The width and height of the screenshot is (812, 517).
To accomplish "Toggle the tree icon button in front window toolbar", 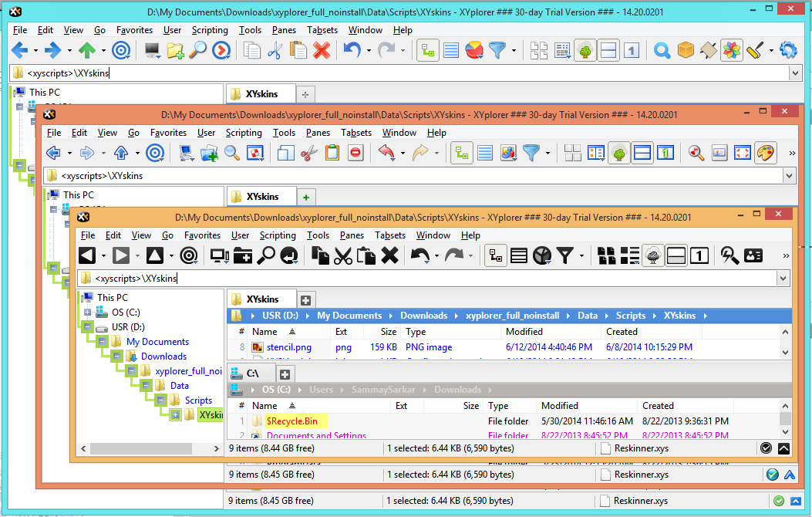I will (x=653, y=255).
